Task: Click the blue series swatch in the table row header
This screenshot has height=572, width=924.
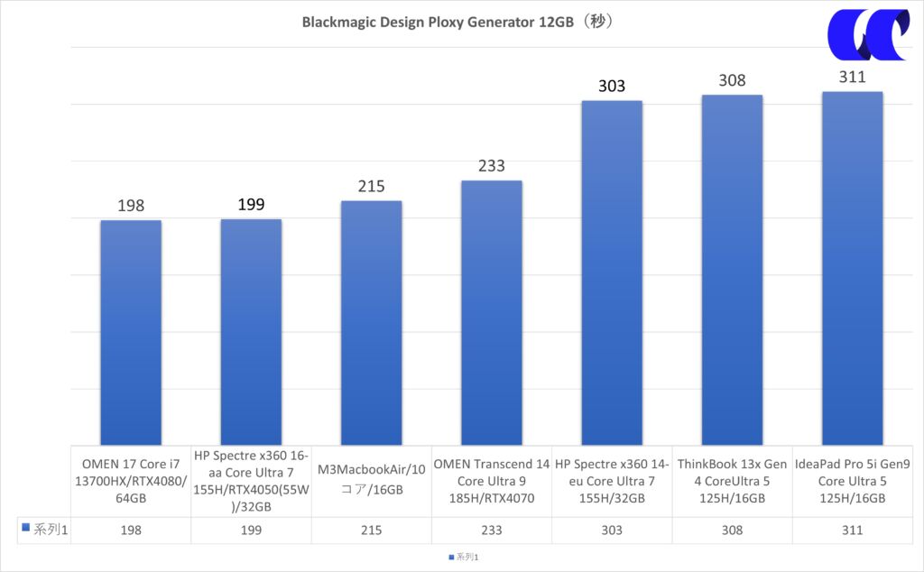Action: click(x=25, y=527)
